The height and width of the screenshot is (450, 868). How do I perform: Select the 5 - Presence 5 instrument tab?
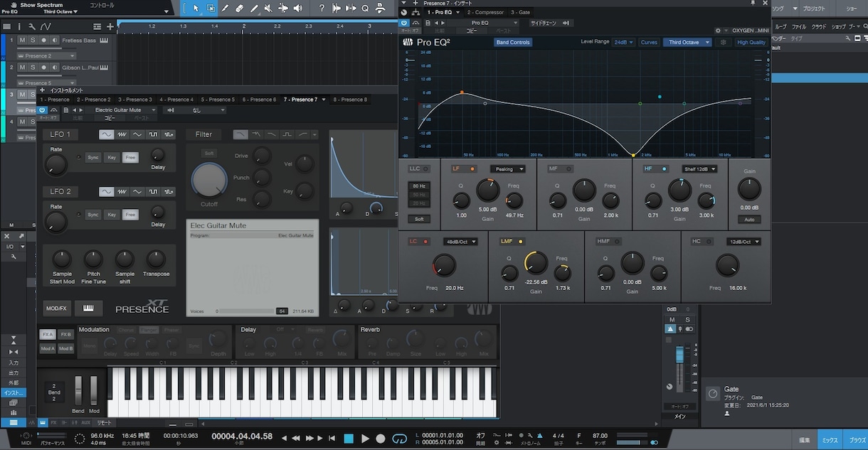(x=217, y=100)
